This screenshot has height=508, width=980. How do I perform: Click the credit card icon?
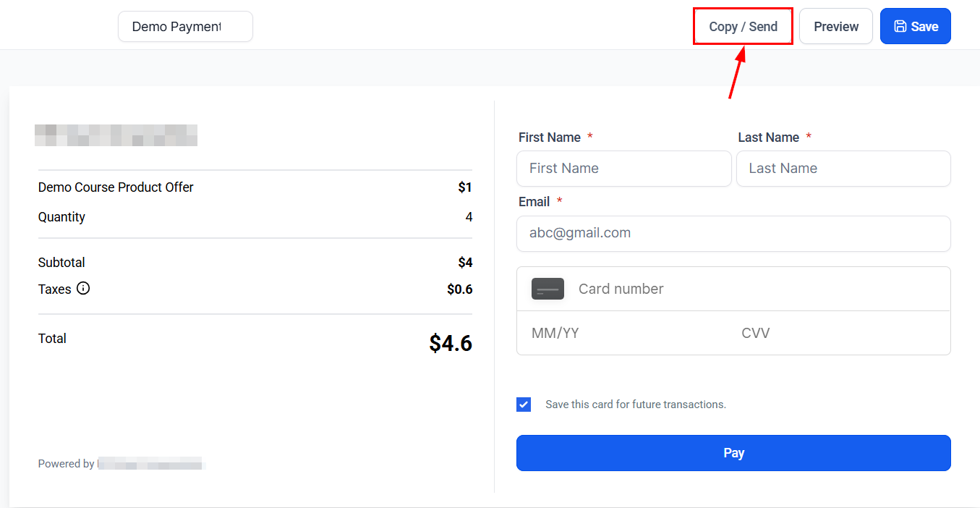click(x=547, y=289)
